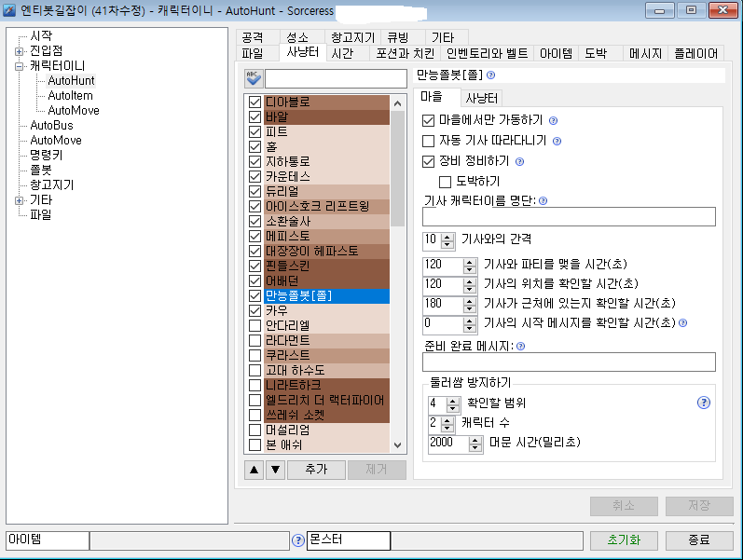Click the 초기화 button

pyautogui.click(x=624, y=540)
